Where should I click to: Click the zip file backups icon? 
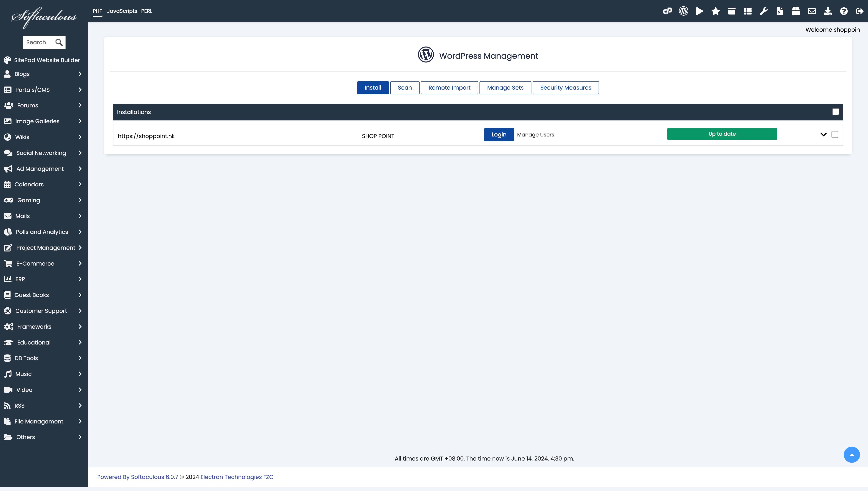pyautogui.click(x=780, y=11)
